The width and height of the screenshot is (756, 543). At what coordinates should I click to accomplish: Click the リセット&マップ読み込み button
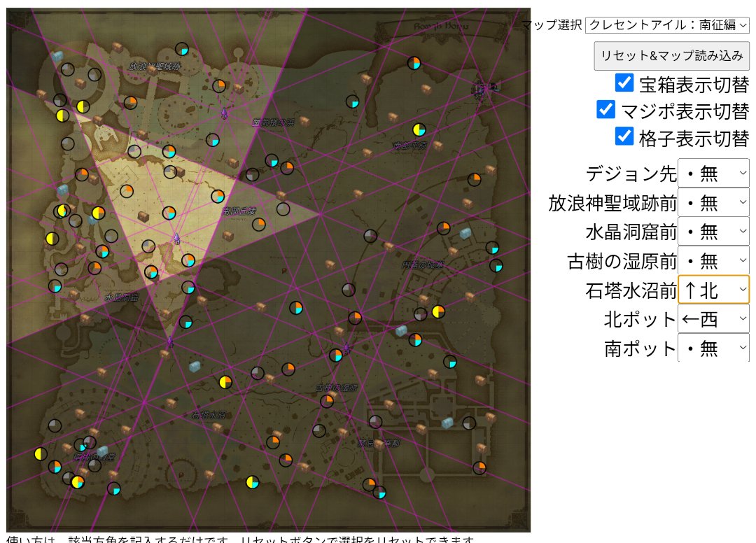[x=671, y=56]
